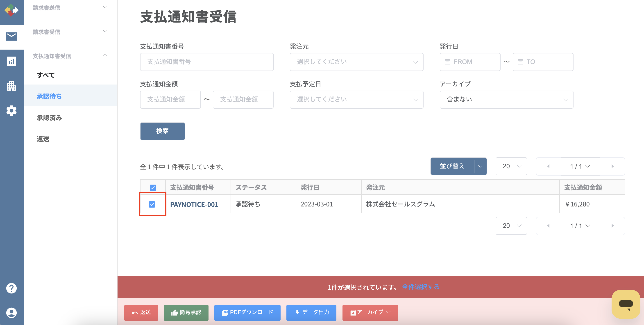
Task: Toggle the select-all header checkbox
Action: point(153,188)
